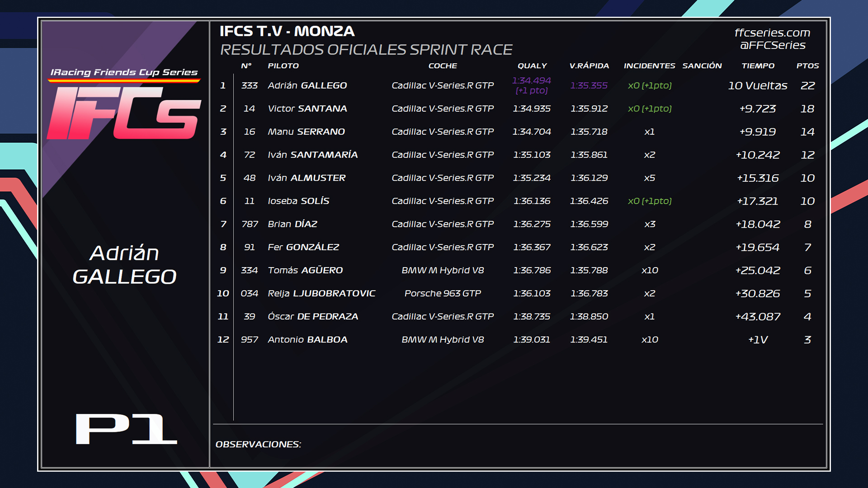Screen dimensions: 868x488
Task: Select the INCIDENTES column header
Action: pos(649,66)
